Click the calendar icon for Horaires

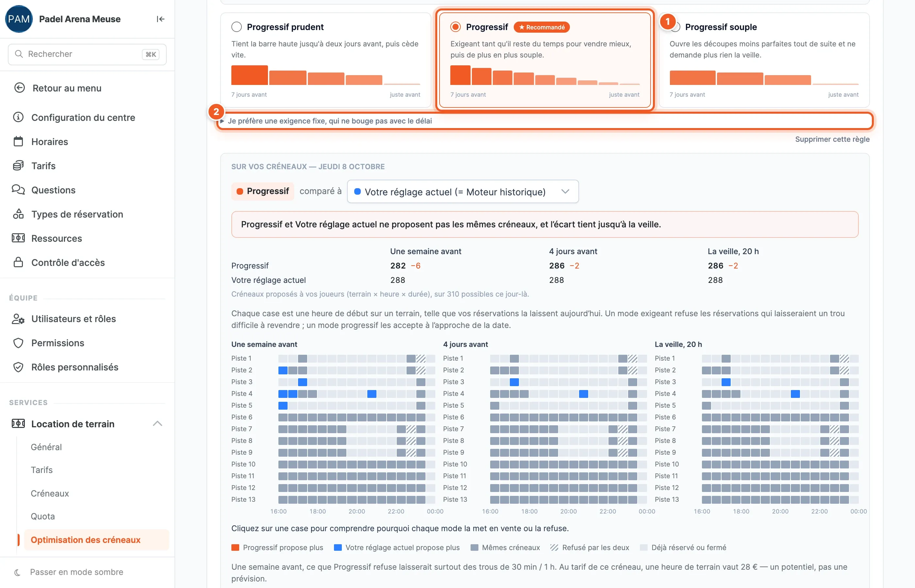[x=18, y=141]
